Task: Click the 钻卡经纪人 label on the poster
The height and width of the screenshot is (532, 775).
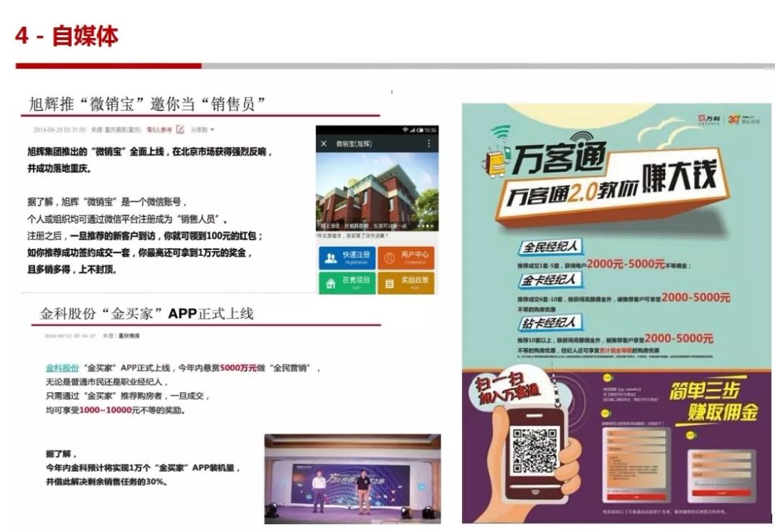Action: click(550, 323)
